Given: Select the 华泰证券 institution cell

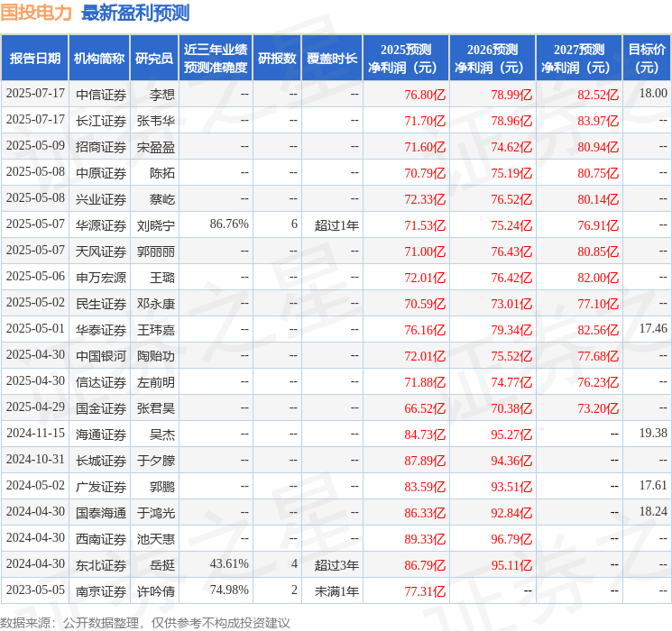Looking at the screenshot, I should pyautogui.click(x=101, y=329).
